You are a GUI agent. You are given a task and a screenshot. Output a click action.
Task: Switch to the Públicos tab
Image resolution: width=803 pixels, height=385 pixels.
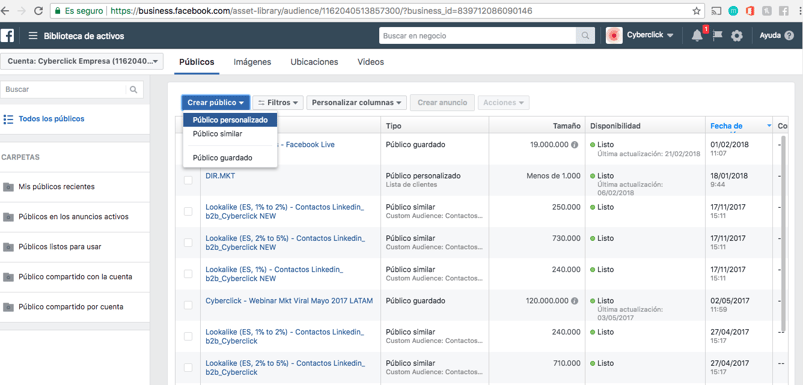(x=197, y=62)
